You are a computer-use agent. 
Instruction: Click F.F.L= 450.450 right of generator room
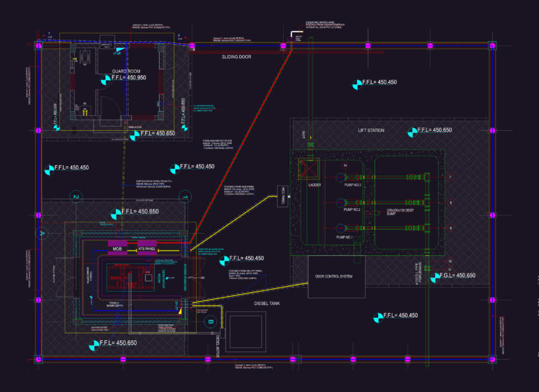(x=247, y=258)
